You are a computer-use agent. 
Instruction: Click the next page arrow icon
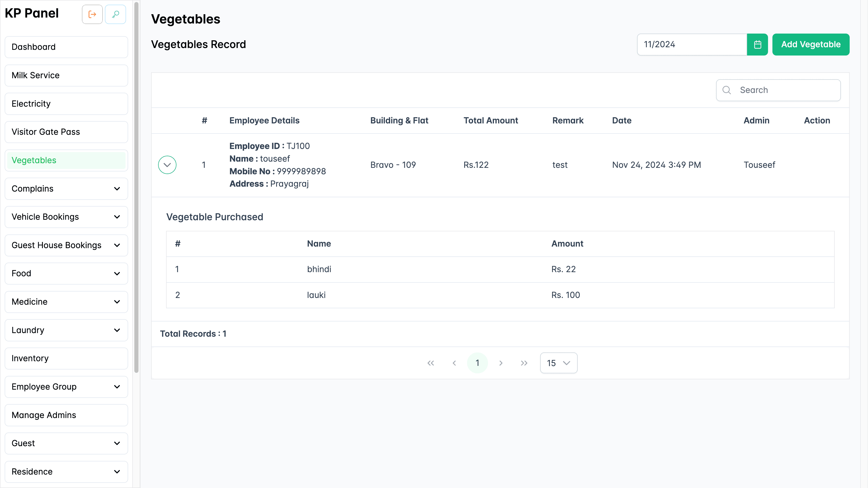(501, 363)
